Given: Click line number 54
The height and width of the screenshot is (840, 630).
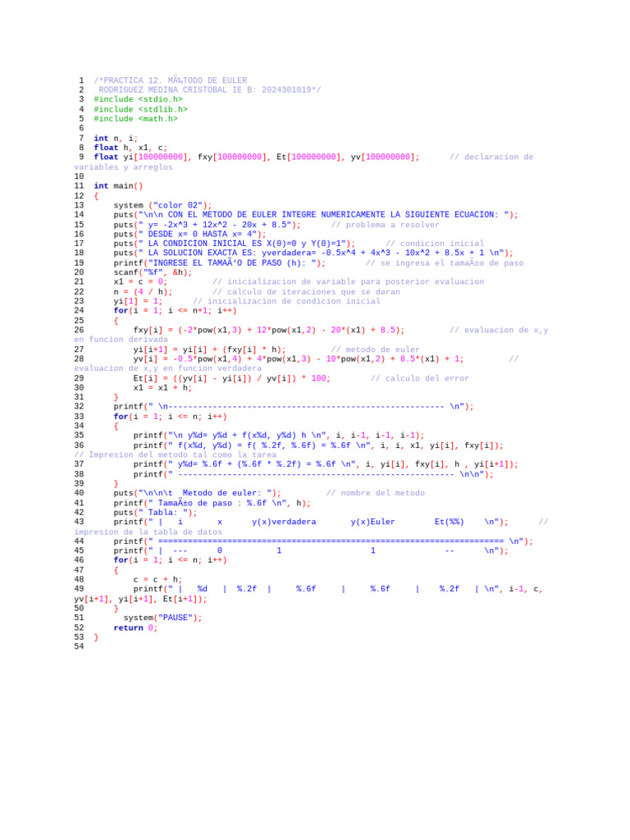Looking at the screenshot, I should pos(79,646).
